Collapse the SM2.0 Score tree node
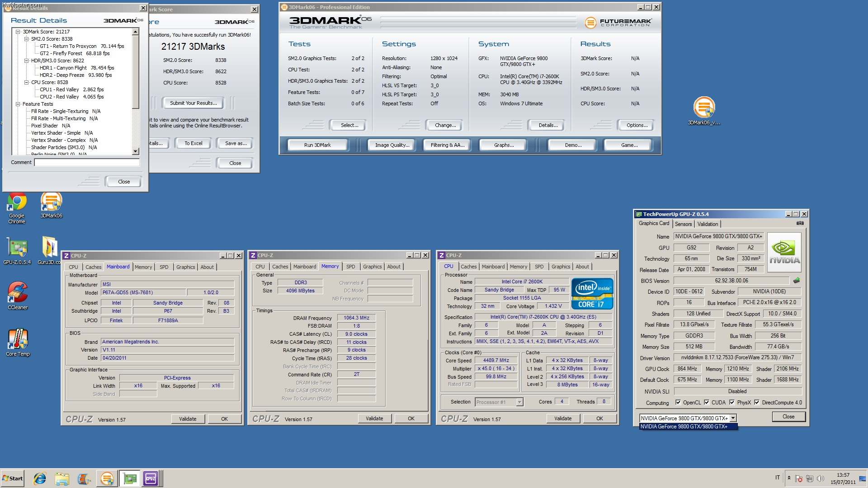 point(26,39)
